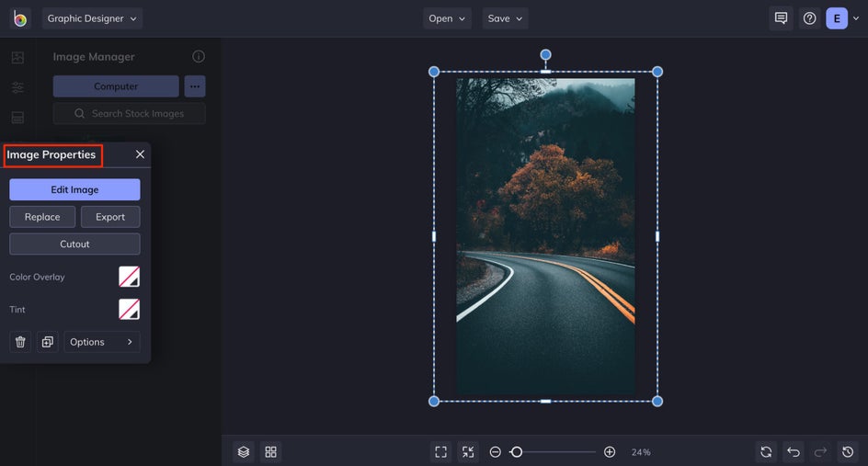Open the history clock icon
Image resolution: width=868 pixels, height=466 pixels.
[x=848, y=452]
